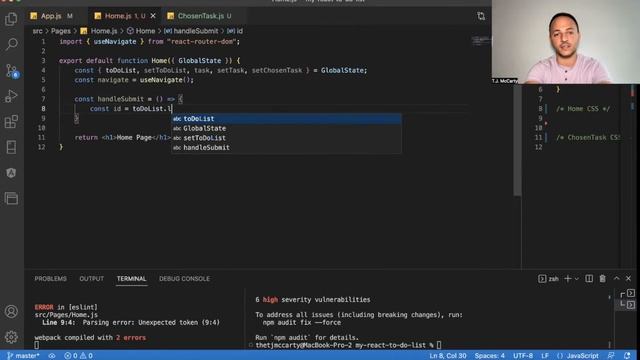Select toDoList autocomplete suggestion
The width and height of the screenshot is (640, 360).
286,119
